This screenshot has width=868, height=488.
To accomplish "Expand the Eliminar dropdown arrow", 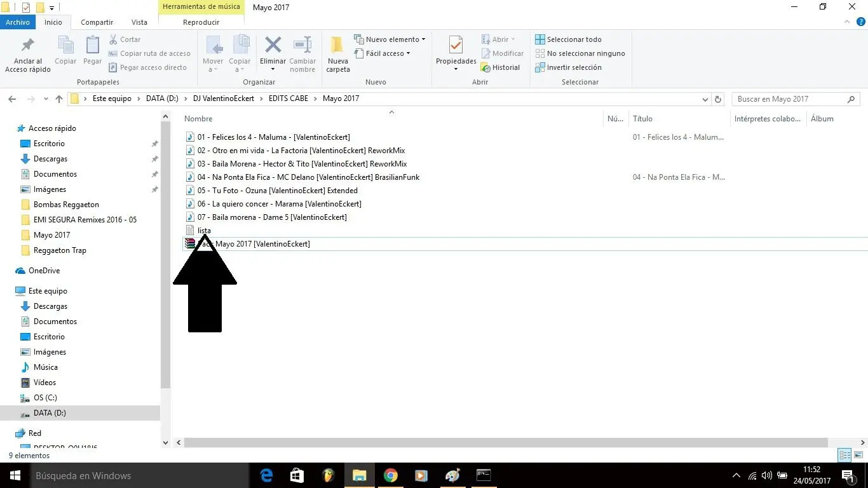I will pyautogui.click(x=273, y=69).
